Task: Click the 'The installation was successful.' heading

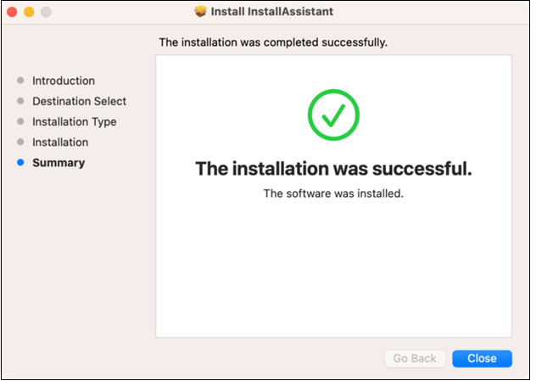Action: click(x=333, y=168)
